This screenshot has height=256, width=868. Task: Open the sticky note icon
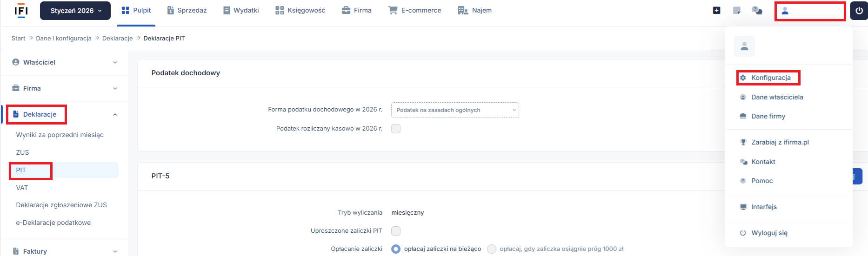pyautogui.click(x=737, y=11)
